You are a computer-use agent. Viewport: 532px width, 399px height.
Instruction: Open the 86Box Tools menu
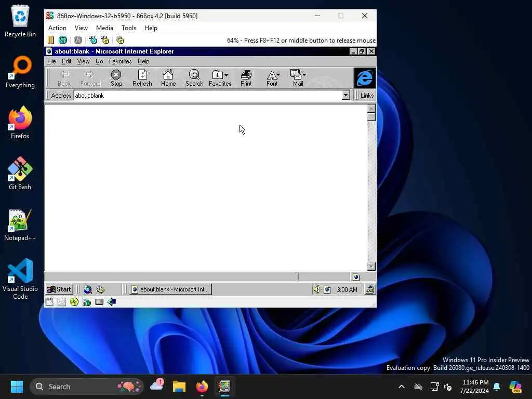129,28
